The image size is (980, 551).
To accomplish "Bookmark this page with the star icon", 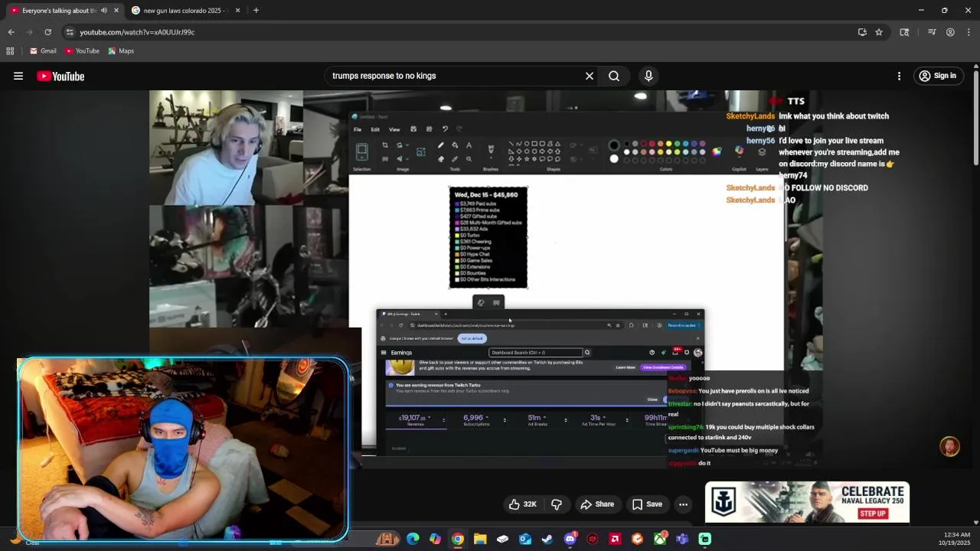I will coord(879,32).
